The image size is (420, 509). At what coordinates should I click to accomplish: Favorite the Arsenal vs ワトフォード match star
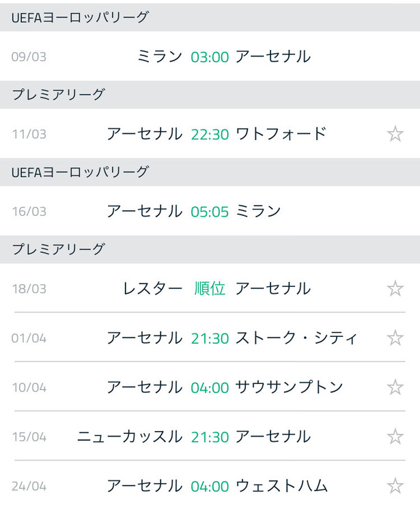coord(395,134)
